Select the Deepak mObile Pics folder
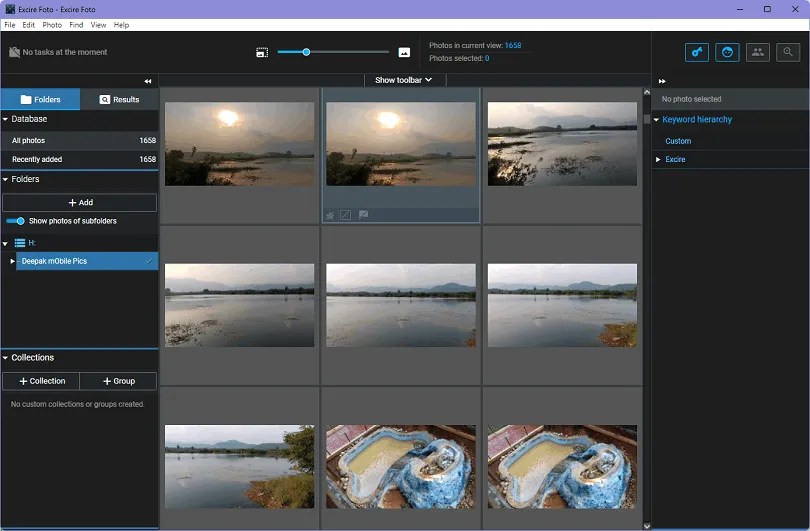Image resolution: width=810 pixels, height=531 pixels. pos(87,261)
